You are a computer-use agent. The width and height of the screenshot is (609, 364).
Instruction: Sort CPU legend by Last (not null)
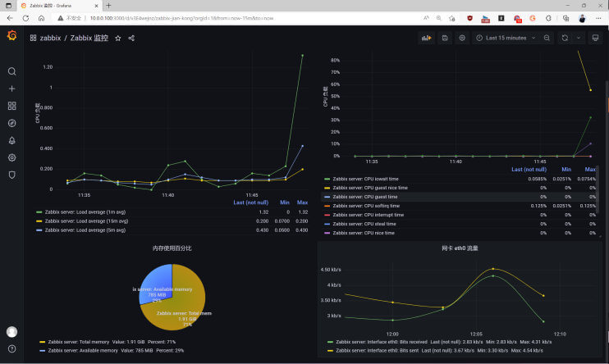point(529,170)
